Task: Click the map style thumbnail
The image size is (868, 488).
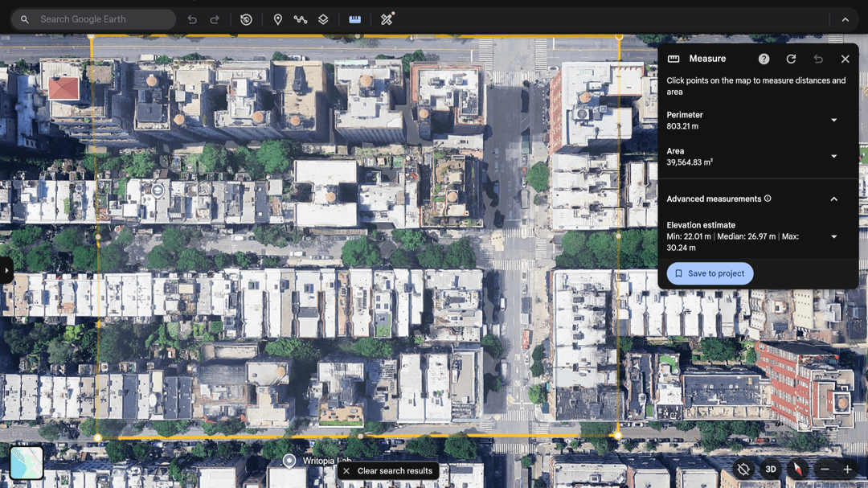Action: pyautogui.click(x=27, y=464)
